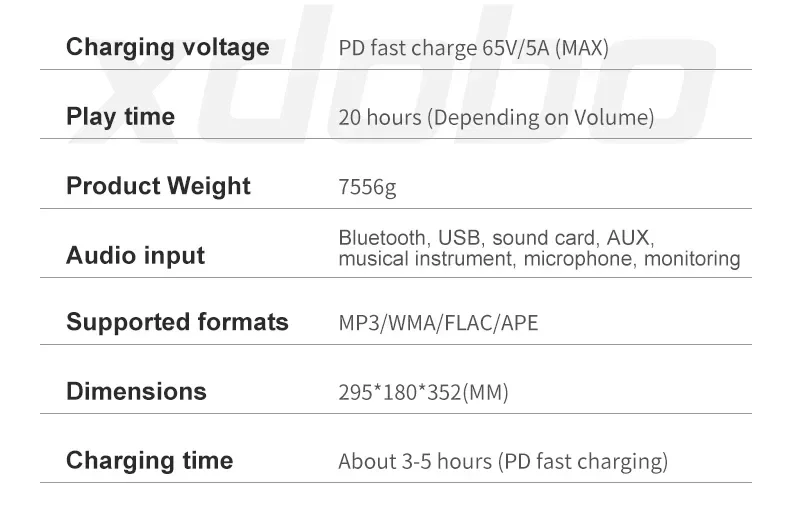
Task: Click the "Dimensions" label
Action: click(136, 391)
